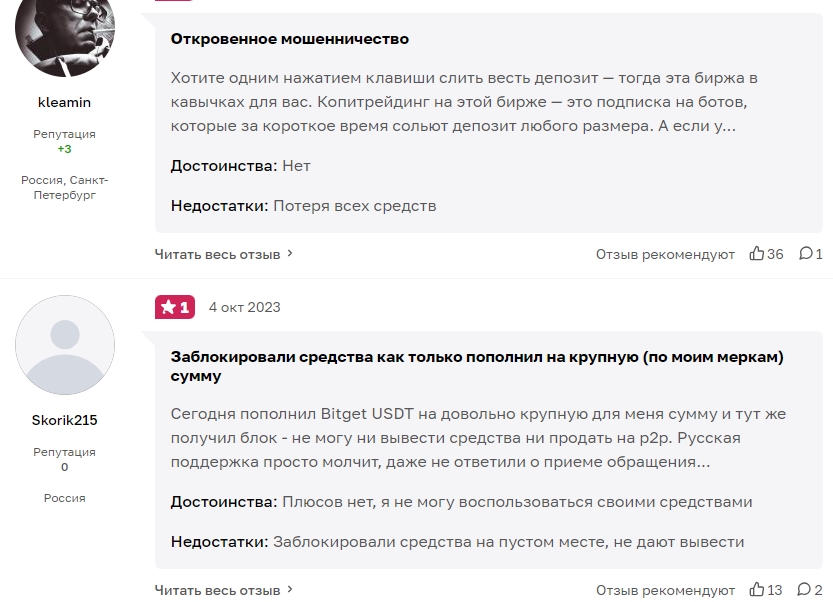Click Skorik215's reputation value 0
The height and width of the screenshot is (602, 833).
point(64,467)
